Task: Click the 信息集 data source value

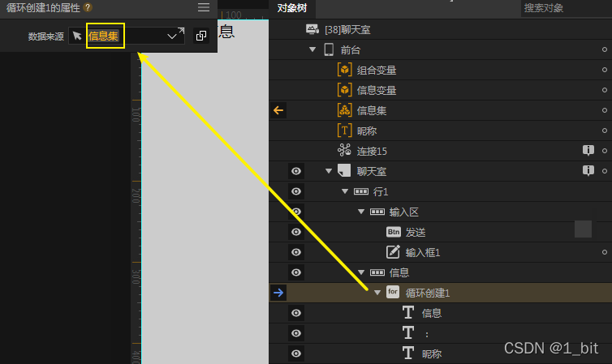Action: (103, 36)
